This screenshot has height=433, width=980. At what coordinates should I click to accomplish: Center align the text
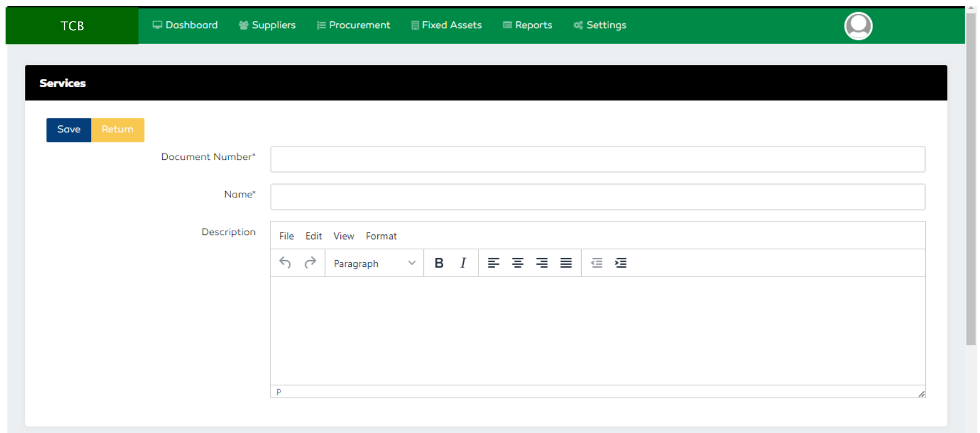pos(517,263)
